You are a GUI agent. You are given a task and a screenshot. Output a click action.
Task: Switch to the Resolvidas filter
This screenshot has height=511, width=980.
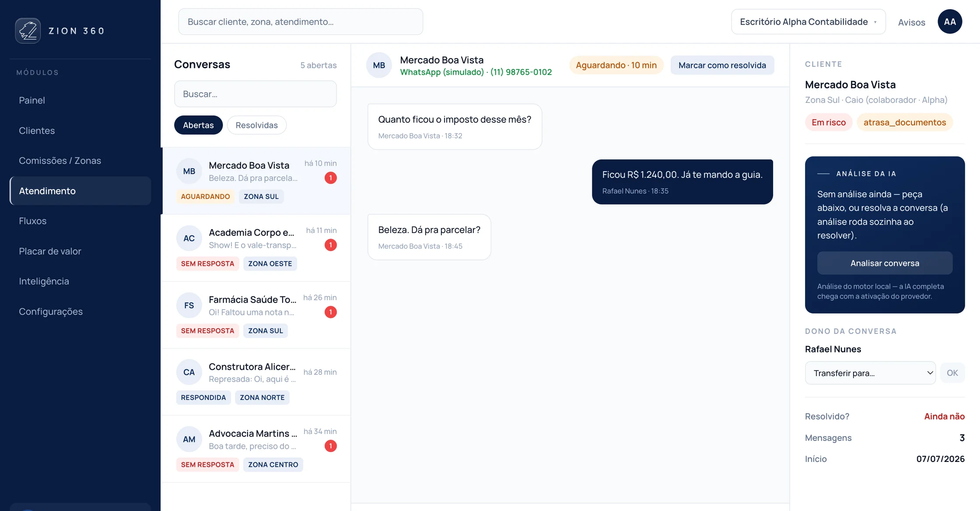(257, 125)
